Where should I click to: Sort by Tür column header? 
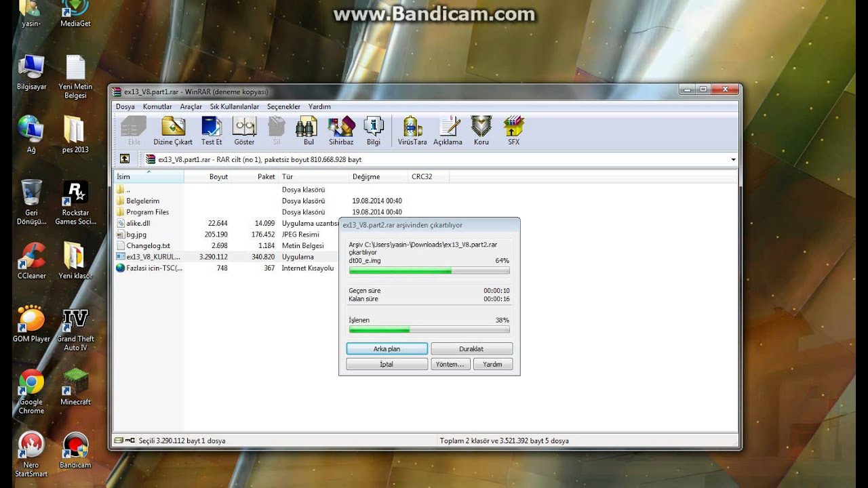[x=313, y=176]
